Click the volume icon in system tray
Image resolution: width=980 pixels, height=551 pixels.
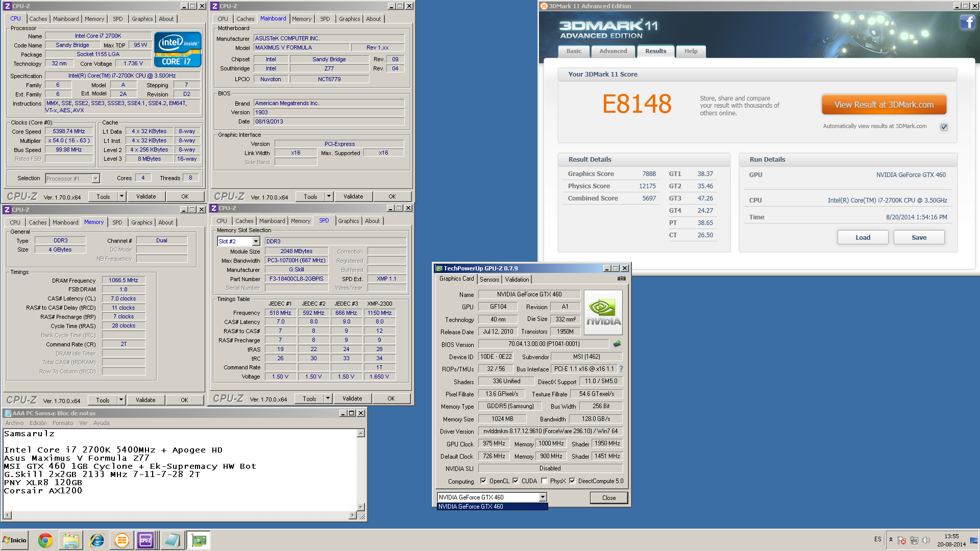pyautogui.click(x=926, y=540)
